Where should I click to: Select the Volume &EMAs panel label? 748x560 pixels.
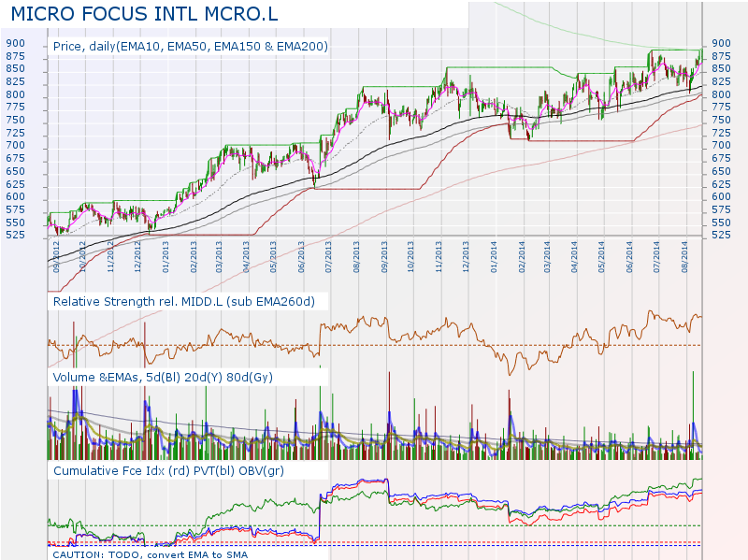click(x=163, y=378)
